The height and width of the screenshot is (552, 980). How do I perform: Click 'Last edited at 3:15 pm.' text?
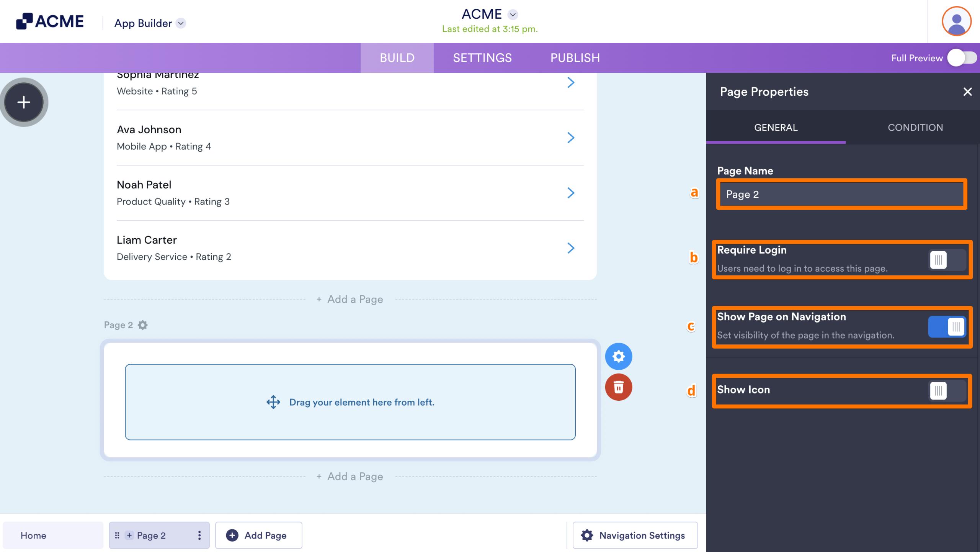click(x=490, y=29)
